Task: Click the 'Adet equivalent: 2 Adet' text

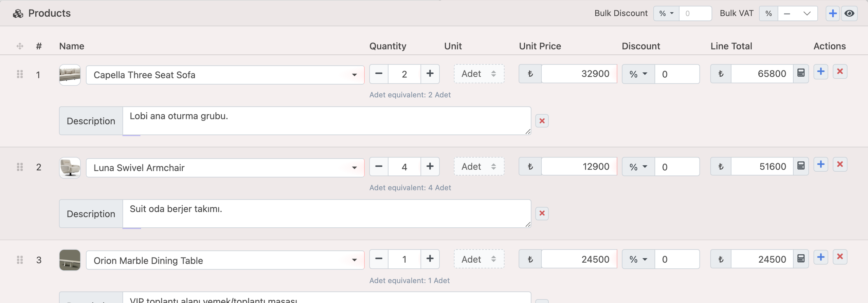Action: tap(410, 95)
